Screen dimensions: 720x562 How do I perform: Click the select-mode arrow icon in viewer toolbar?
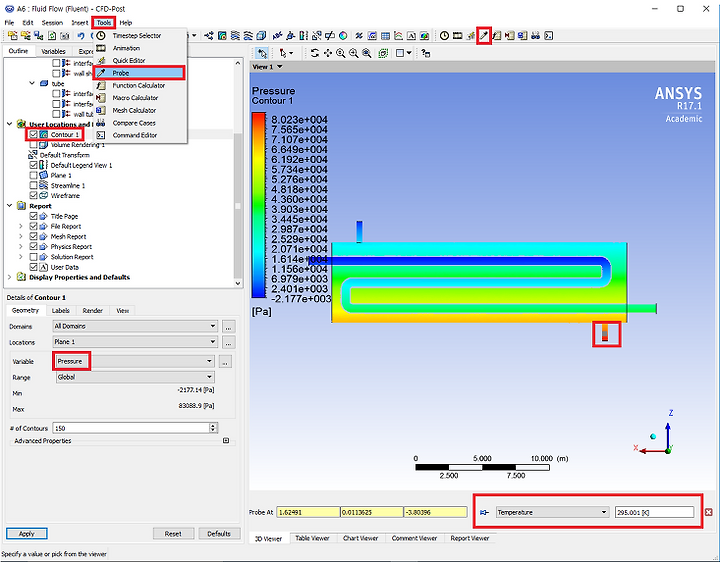click(x=262, y=53)
